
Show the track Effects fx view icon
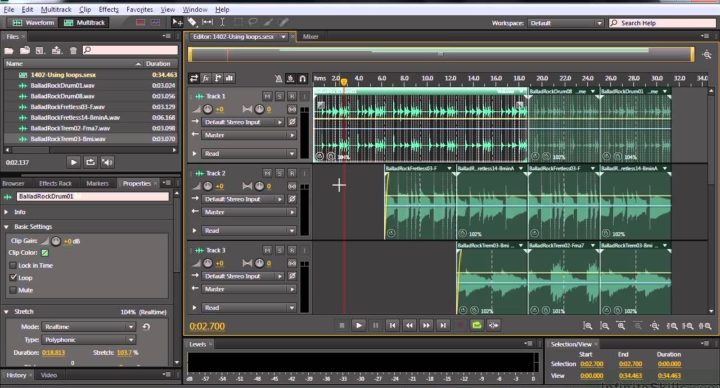coord(206,79)
